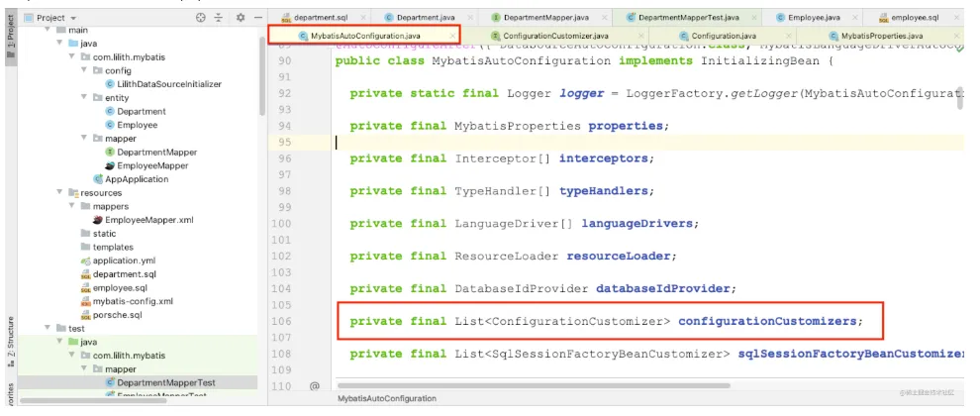
Task: Select the Employee class in tree
Action: click(x=138, y=125)
